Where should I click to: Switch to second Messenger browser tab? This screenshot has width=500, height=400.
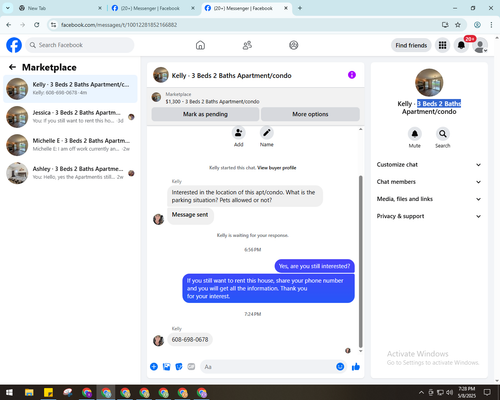(x=153, y=8)
